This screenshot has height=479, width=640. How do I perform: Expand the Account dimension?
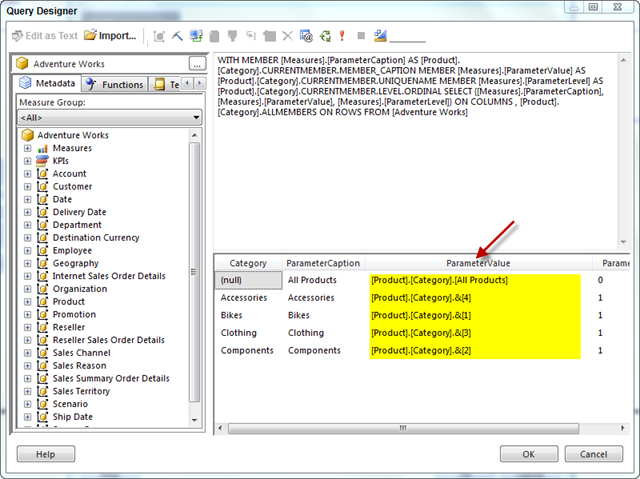27,174
